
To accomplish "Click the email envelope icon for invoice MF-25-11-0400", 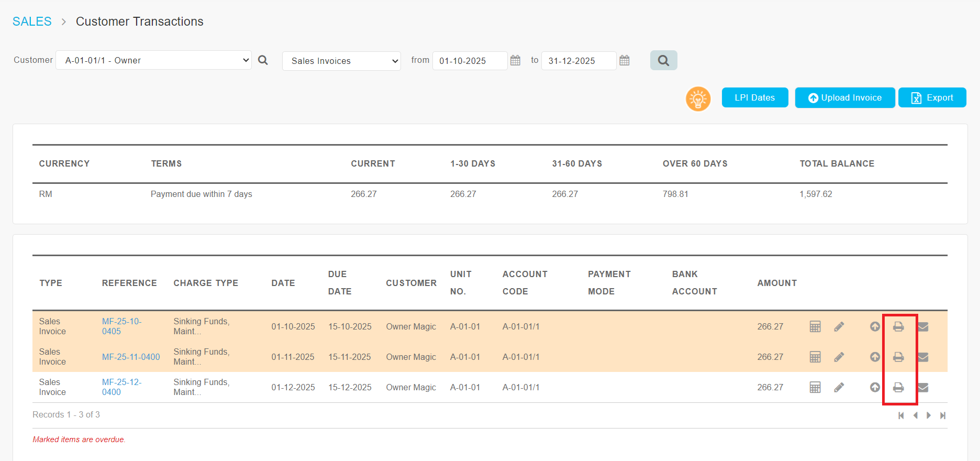I will click(x=923, y=357).
